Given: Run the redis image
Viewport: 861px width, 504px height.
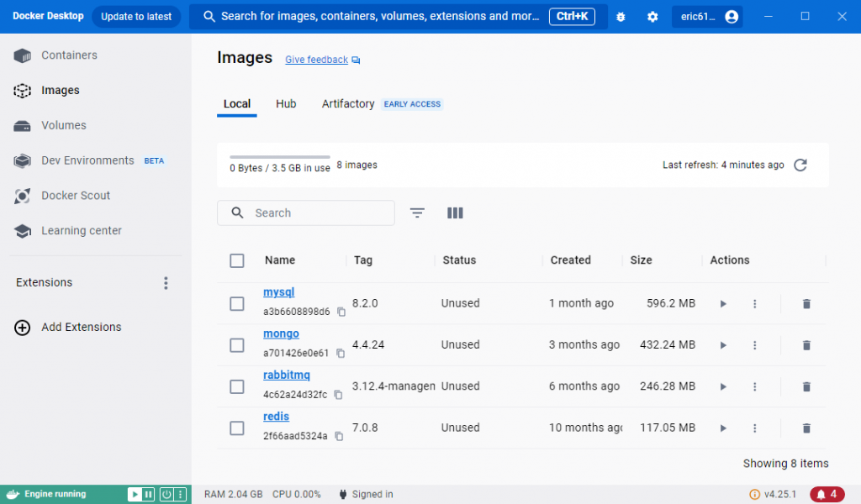Looking at the screenshot, I should click(723, 428).
